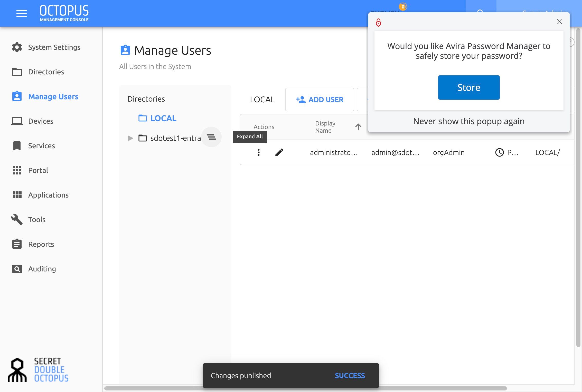Screen dimensions: 582x392
Task: Click the pencil edit icon for administrator
Action: (279, 152)
